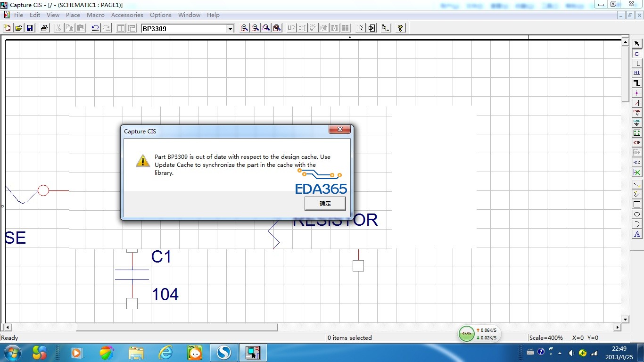
Task: Click the Undo toolbar icon
Action: [95, 28]
